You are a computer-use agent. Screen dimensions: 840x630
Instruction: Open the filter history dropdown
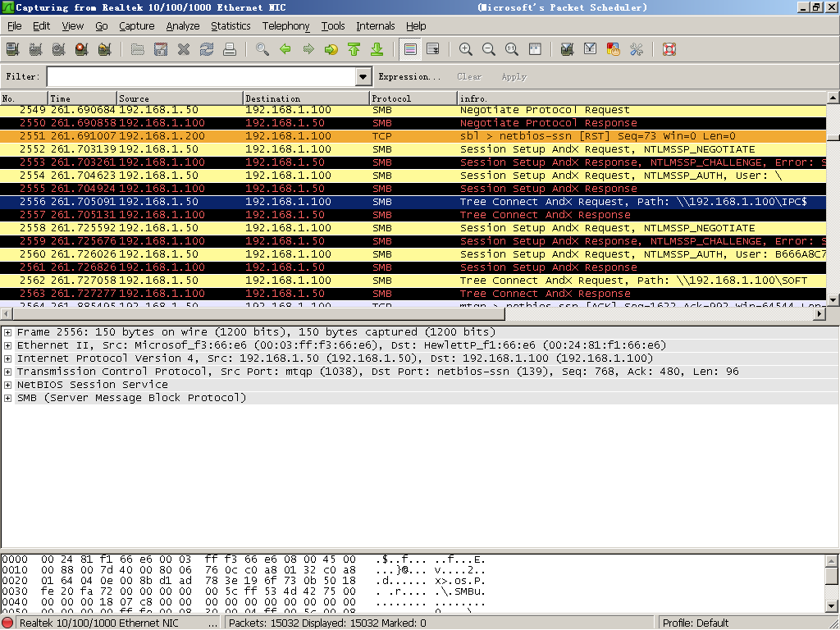pos(364,77)
